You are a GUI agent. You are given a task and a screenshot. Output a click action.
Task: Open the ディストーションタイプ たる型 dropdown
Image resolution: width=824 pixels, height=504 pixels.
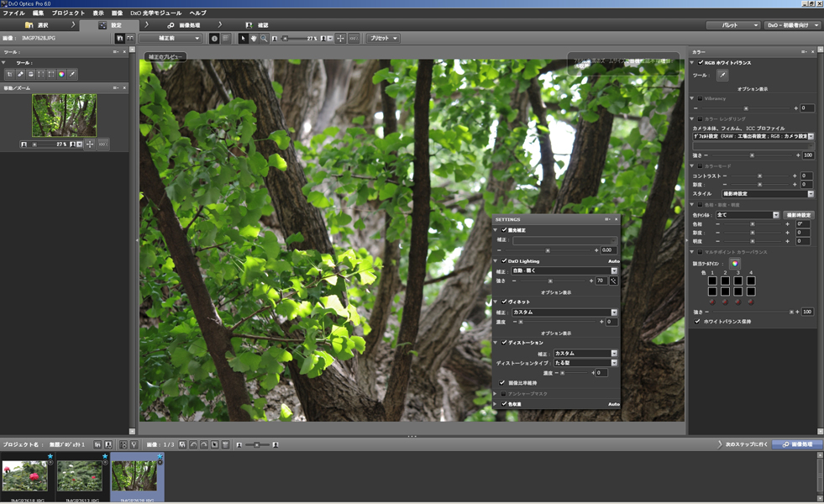coord(584,364)
